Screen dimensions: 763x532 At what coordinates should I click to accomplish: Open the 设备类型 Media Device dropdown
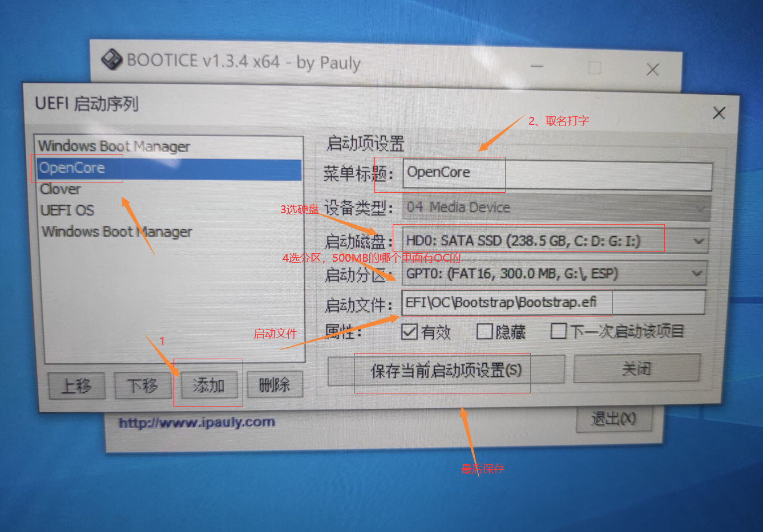coord(700,209)
